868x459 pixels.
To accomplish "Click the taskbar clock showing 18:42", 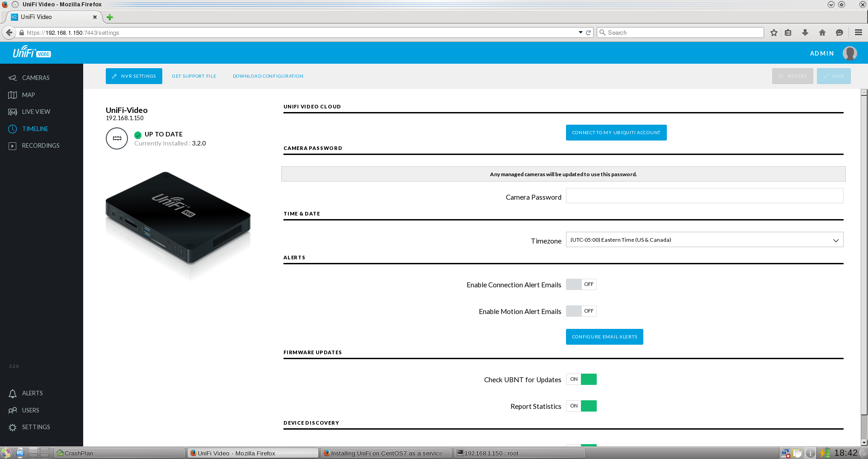I will 845,453.
